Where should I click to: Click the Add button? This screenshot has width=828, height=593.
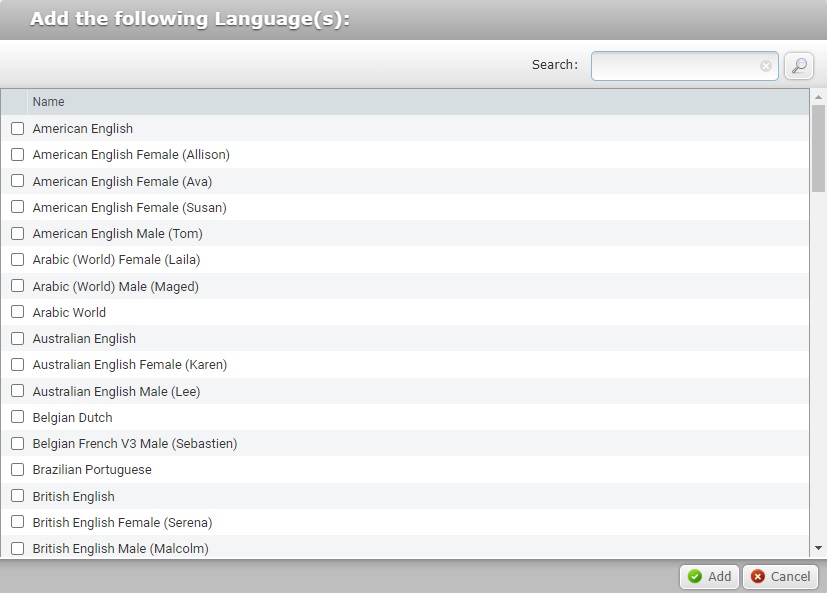pyautogui.click(x=708, y=576)
